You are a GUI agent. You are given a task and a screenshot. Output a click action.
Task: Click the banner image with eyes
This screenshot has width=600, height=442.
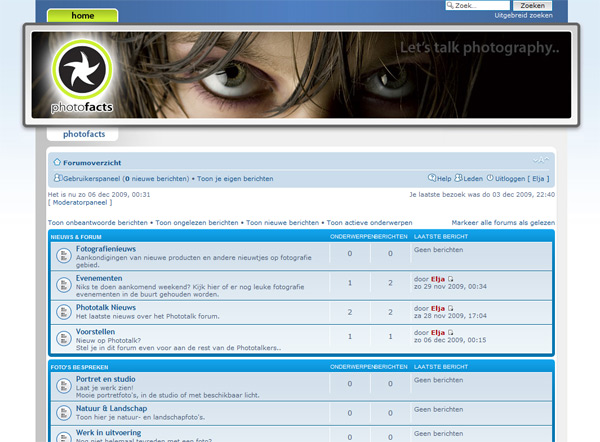click(301, 75)
